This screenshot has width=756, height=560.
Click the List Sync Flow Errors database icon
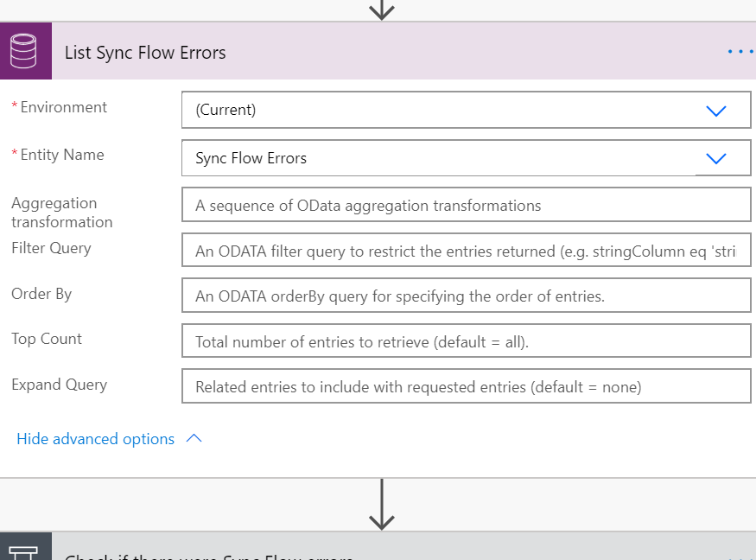tap(25, 51)
